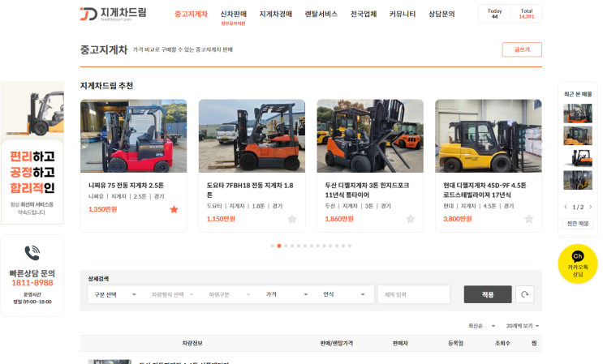Screen dimensions: 603x364
Task: Expand the 하위구분 dropdown
Action: tap(229, 294)
